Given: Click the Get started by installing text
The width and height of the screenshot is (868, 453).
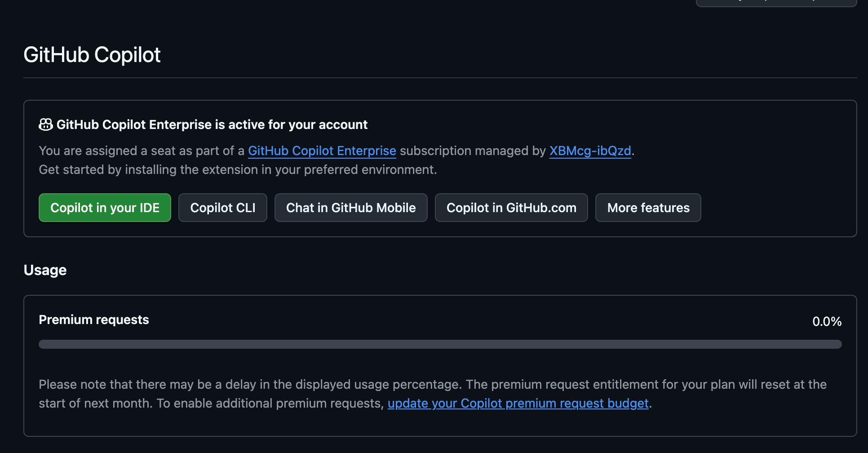Looking at the screenshot, I should pos(237,169).
